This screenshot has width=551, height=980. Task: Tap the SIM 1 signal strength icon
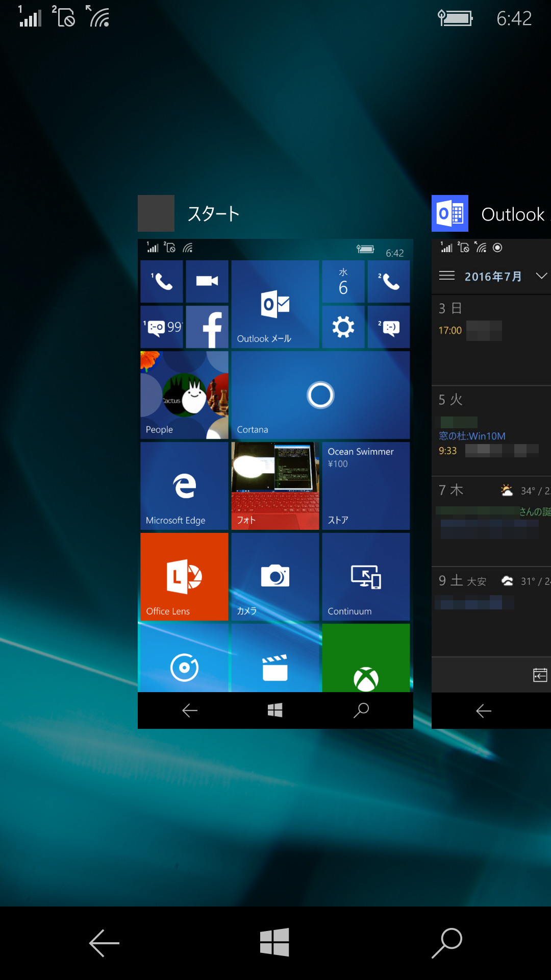click(29, 16)
